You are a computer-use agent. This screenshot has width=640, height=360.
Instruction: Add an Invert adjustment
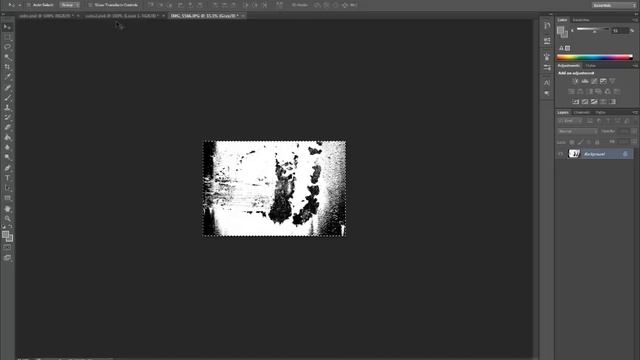pyautogui.click(x=576, y=102)
